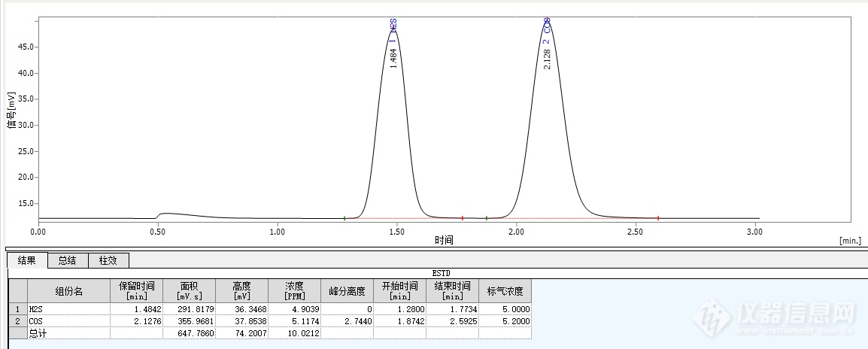This screenshot has width=868, height=349.
Task: Click the 浓度 column header
Action: pos(294,291)
